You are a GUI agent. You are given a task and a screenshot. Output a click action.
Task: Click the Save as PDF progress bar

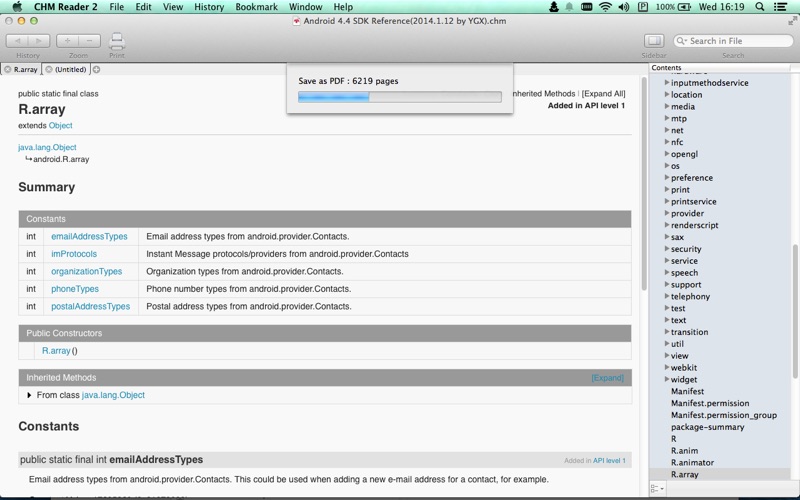point(399,96)
